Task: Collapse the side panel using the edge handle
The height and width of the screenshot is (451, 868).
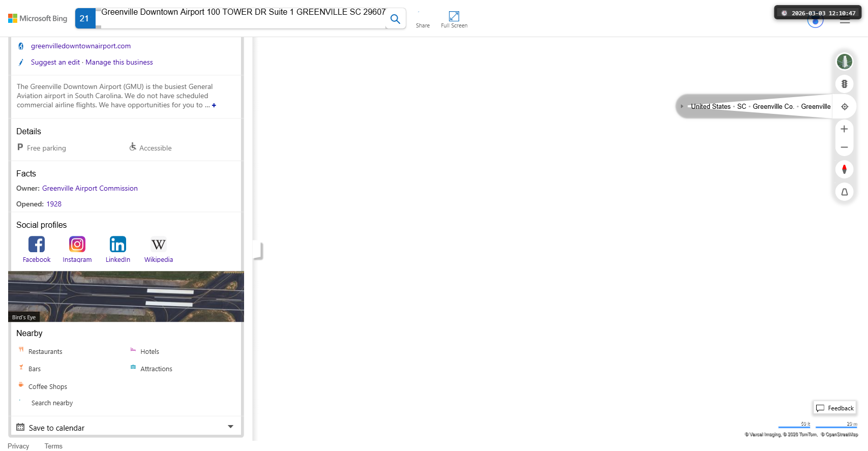Action: (x=258, y=251)
